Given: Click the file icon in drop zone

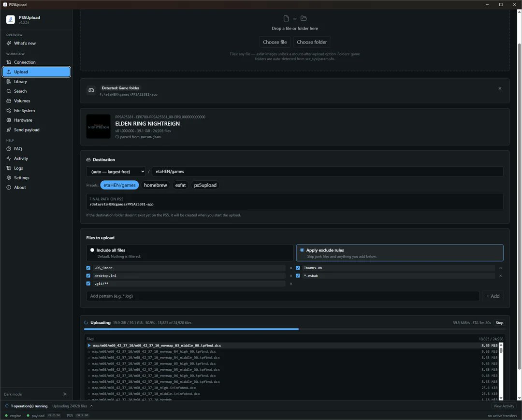Looking at the screenshot, I should click(286, 18).
